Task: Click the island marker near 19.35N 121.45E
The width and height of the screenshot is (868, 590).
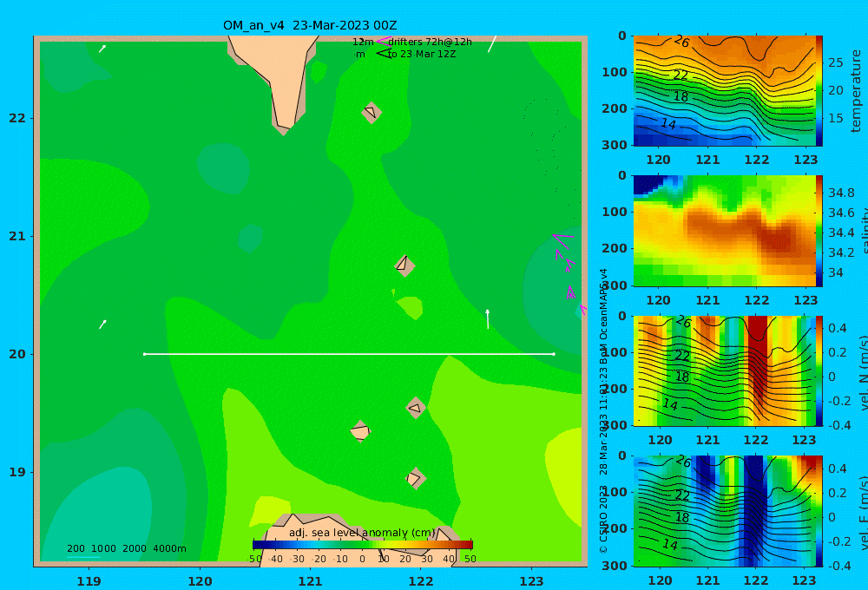Action: [360, 431]
